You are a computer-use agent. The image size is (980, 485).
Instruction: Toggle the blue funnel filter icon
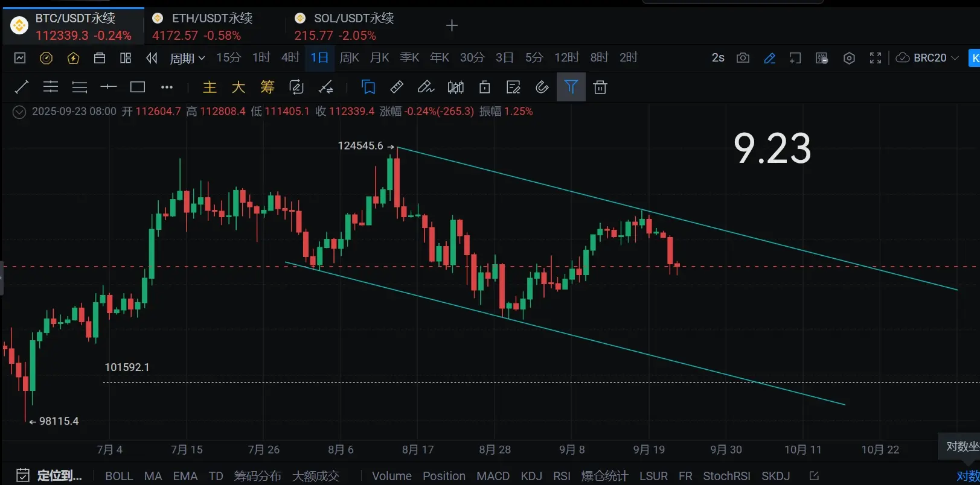[571, 87]
